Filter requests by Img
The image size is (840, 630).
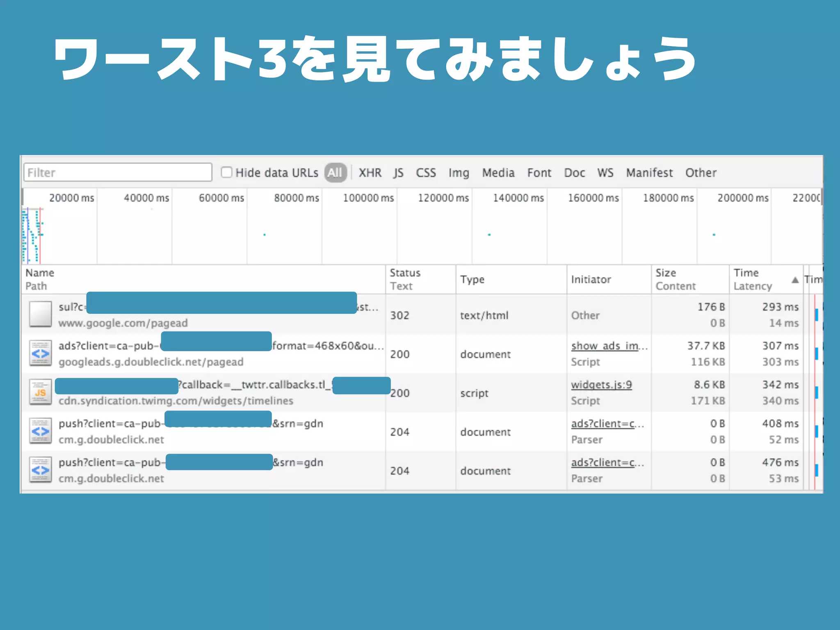tap(459, 173)
